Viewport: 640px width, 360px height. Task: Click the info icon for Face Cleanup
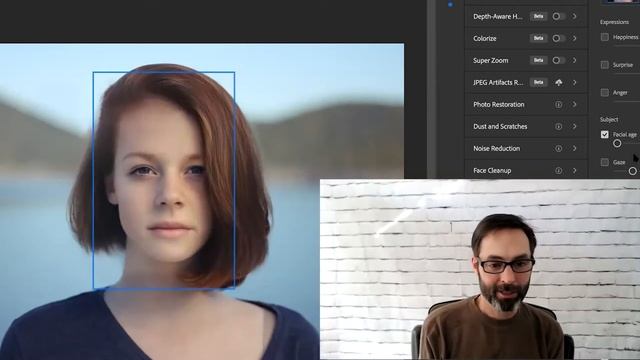[x=558, y=171]
